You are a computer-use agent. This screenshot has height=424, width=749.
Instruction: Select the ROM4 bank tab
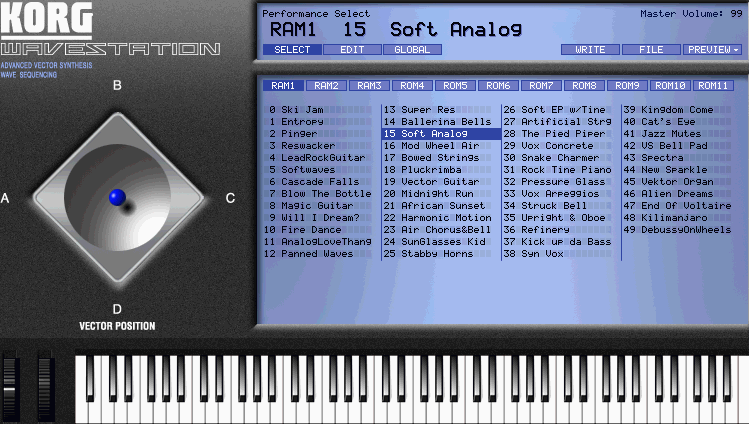412,85
